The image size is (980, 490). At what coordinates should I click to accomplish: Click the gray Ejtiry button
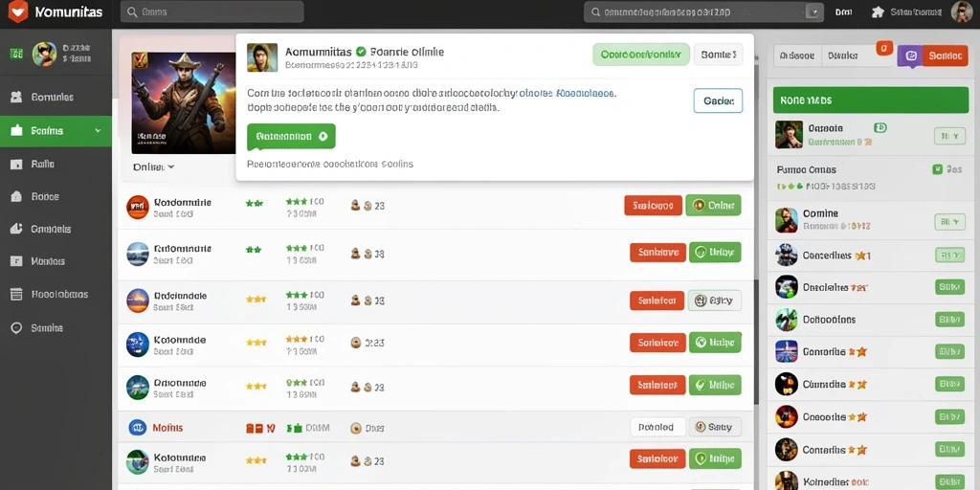click(714, 301)
